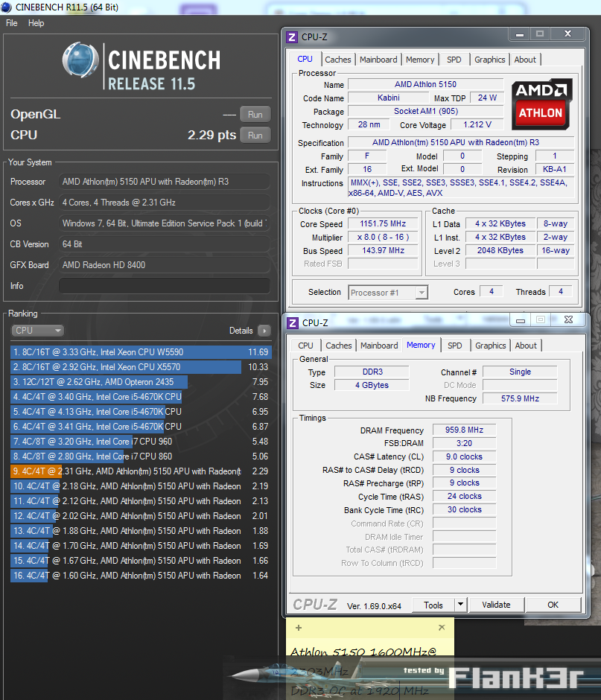Click the Info input field
The width and height of the screenshot is (601, 700).
pyautogui.click(x=165, y=286)
